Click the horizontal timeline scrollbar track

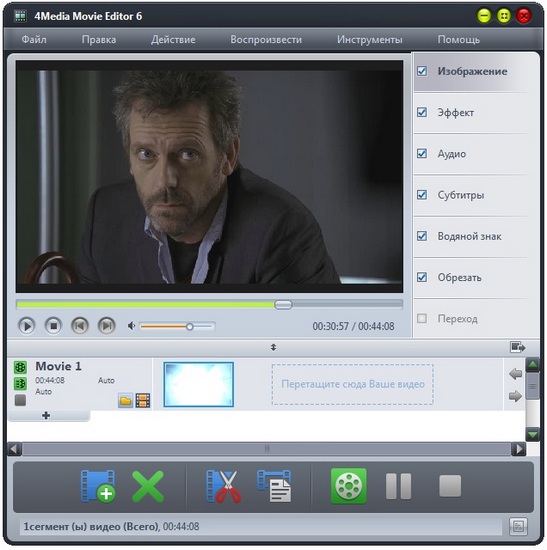(x=267, y=449)
